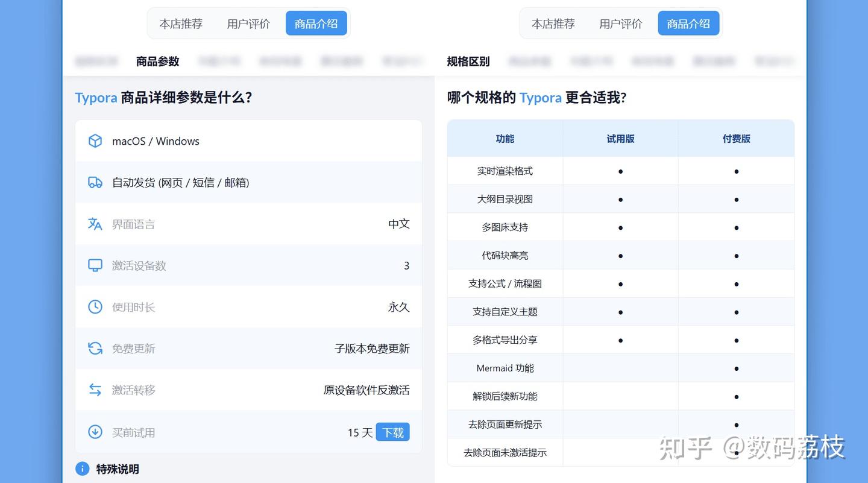Click the 中文 value

click(399, 224)
